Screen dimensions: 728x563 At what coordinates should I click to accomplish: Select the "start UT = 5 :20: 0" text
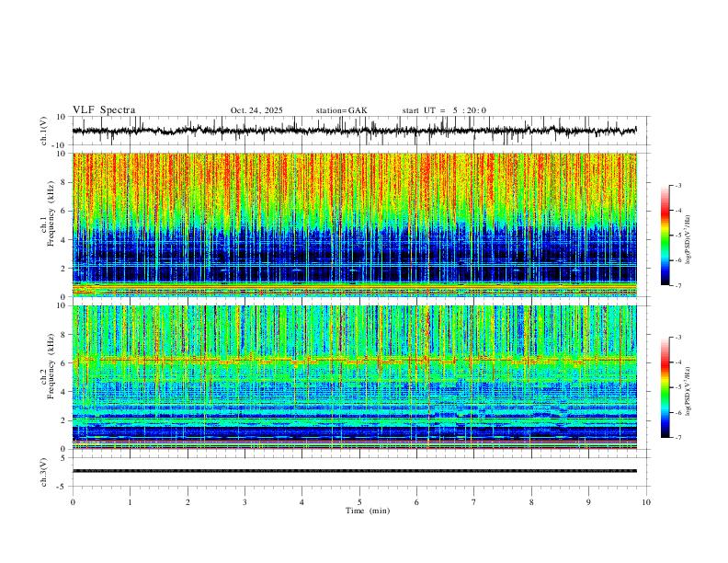[x=444, y=110]
